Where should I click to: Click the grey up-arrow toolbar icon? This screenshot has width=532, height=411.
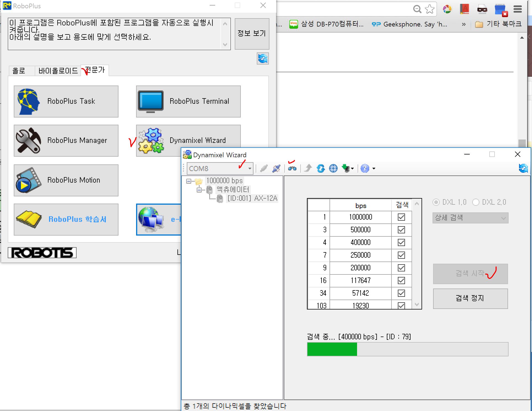click(308, 168)
